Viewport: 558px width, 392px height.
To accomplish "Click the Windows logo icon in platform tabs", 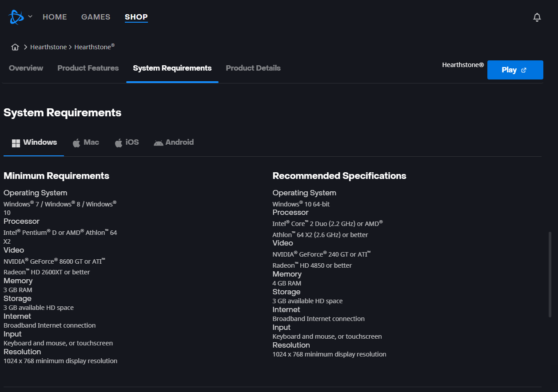I will 16,143.
